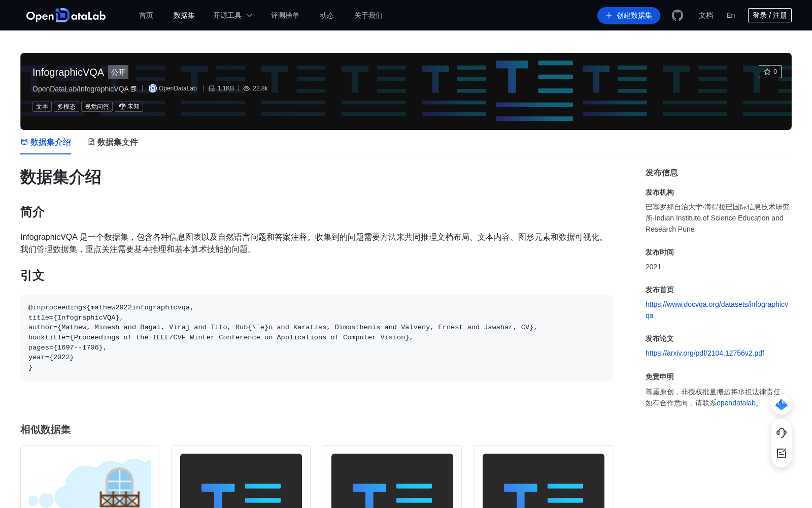Screen dimensions: 812x508
Task: Switch to the 数据集介绍 tab
Action: pos(46,142)
